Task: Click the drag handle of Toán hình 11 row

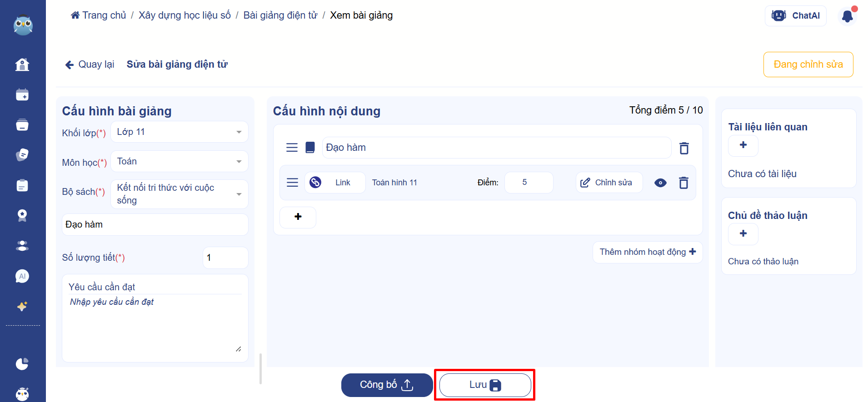Action: pyautogui.click(x=292, y=183)
